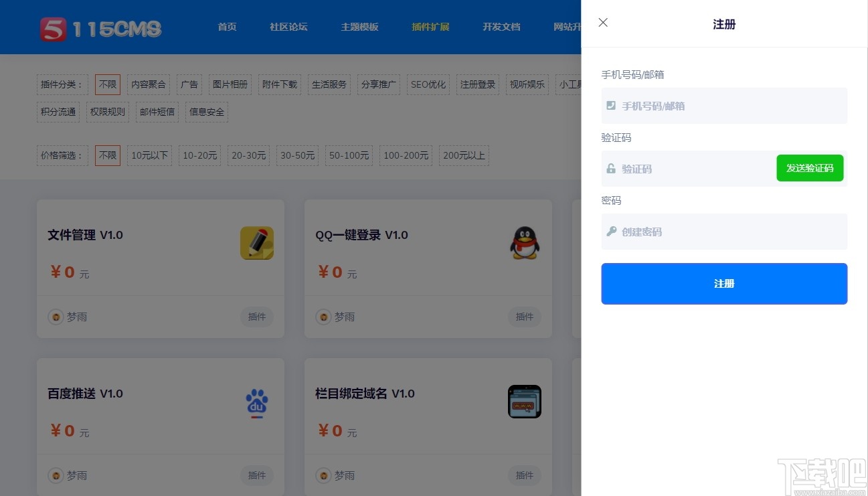
Task: Click the key icon inside the 创建密码 field
Action: pyautogui.click(x=611, y=232)
